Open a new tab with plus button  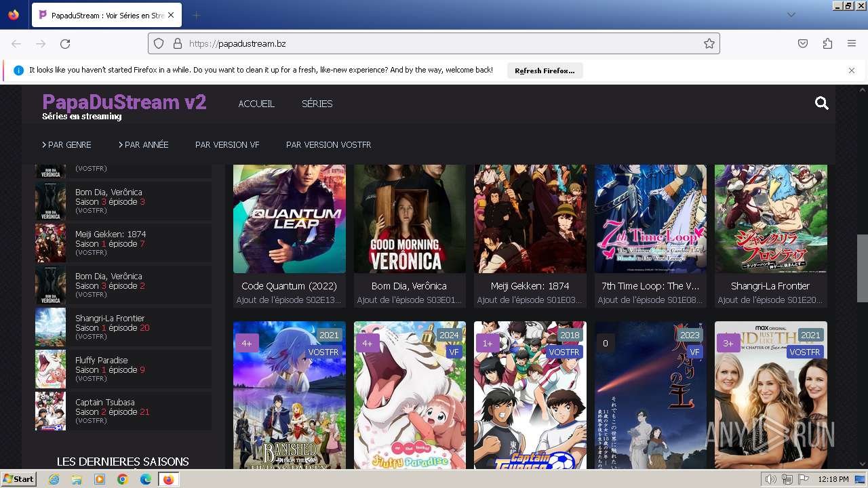click(x=196, y=15)
